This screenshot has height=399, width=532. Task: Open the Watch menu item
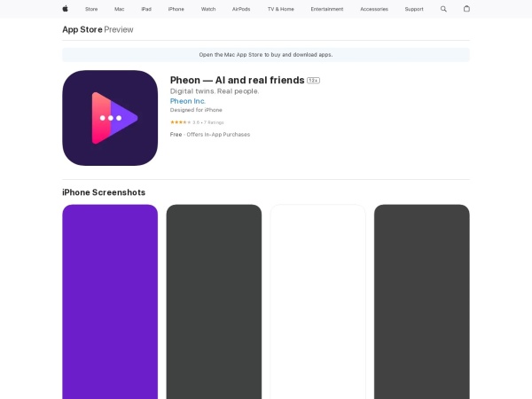[208, 9]
